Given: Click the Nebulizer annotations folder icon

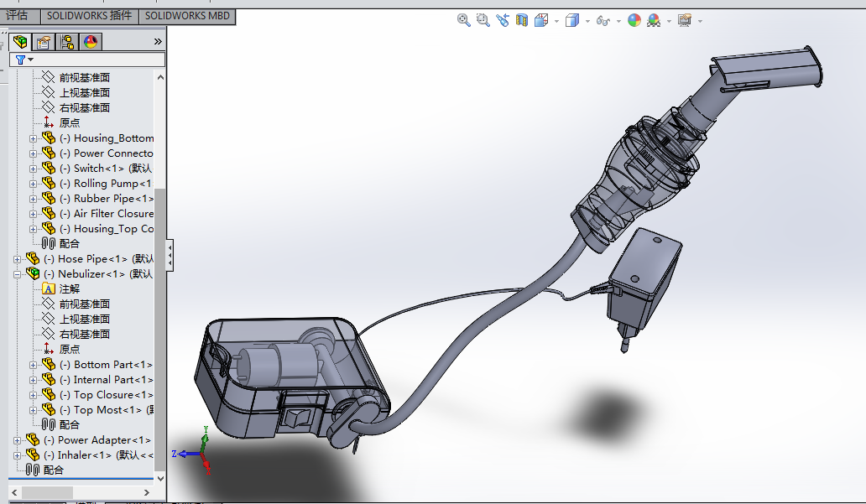Looking at the screenshot, I should (x=49, y=288).
